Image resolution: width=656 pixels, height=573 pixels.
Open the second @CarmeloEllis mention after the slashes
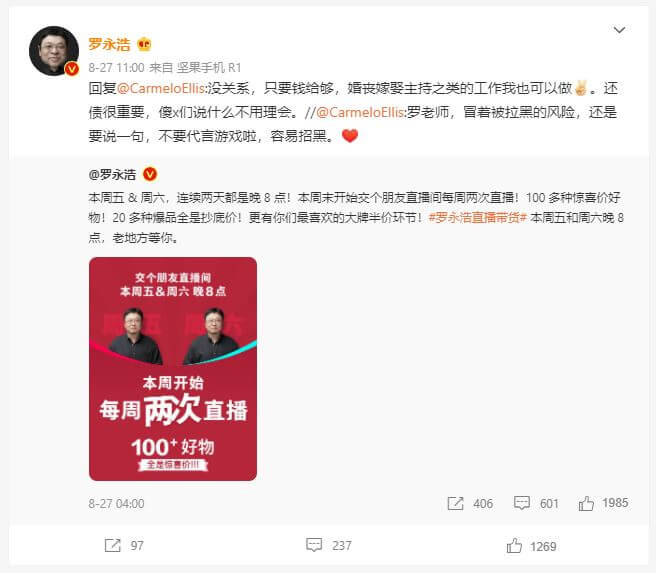[360, 112]
